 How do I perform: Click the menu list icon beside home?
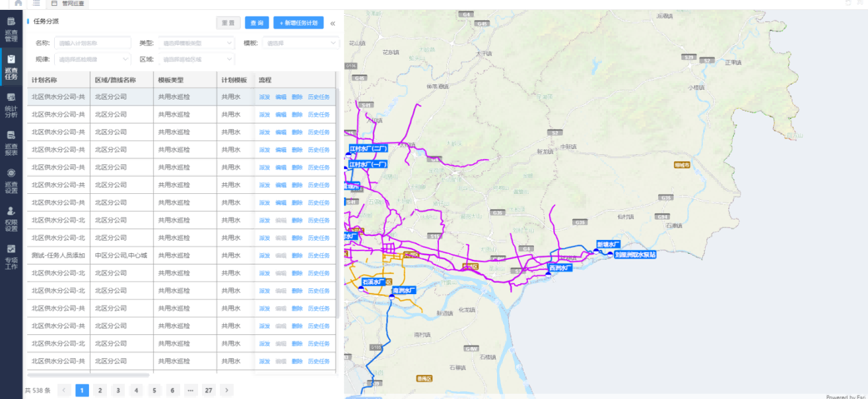(36, 3)
